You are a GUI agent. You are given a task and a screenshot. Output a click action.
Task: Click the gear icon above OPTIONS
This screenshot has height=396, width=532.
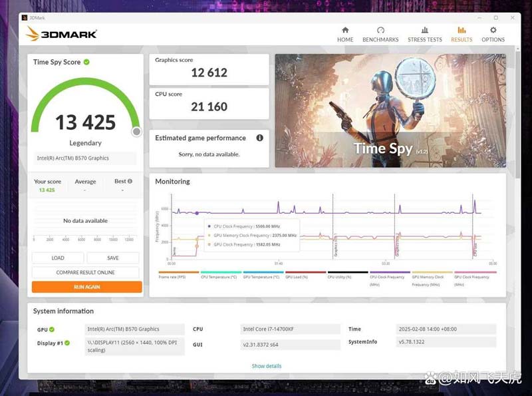493,30
